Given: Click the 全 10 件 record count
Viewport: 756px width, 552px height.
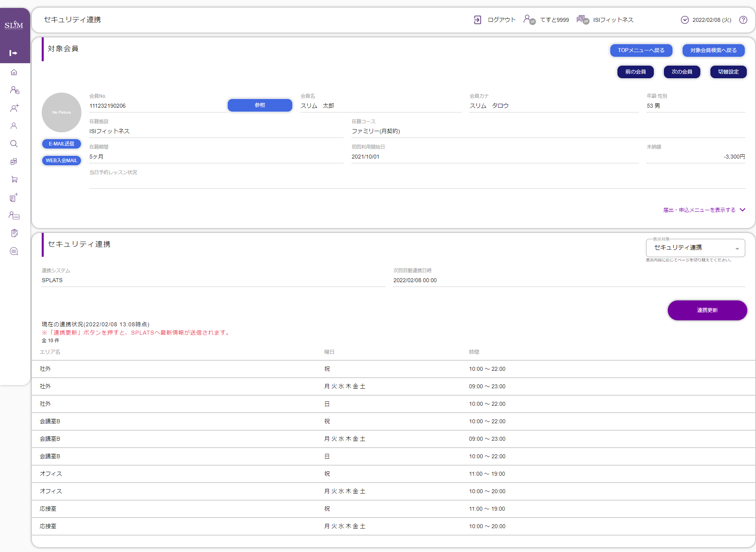Looking at the screenshot, I should click(50, 341).
